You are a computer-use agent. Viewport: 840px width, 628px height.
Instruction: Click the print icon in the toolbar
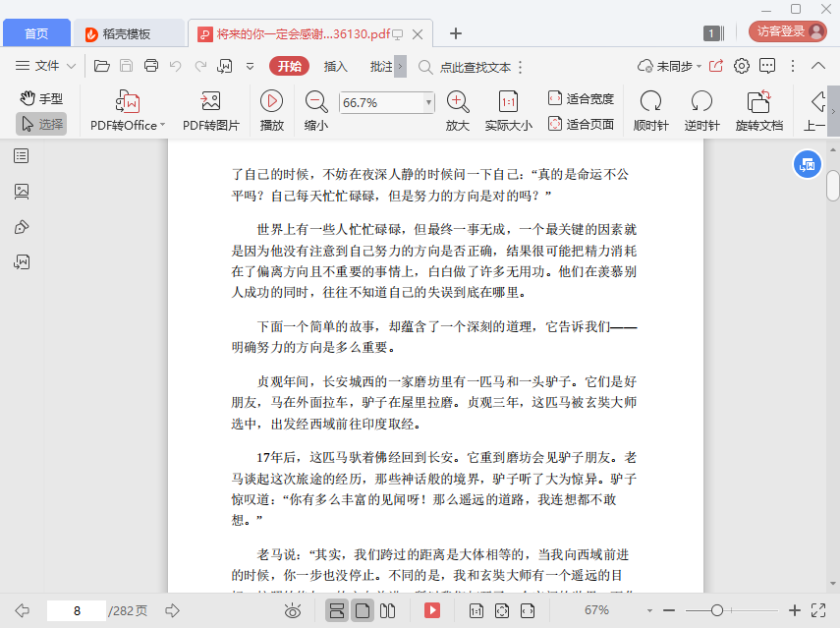151,67
